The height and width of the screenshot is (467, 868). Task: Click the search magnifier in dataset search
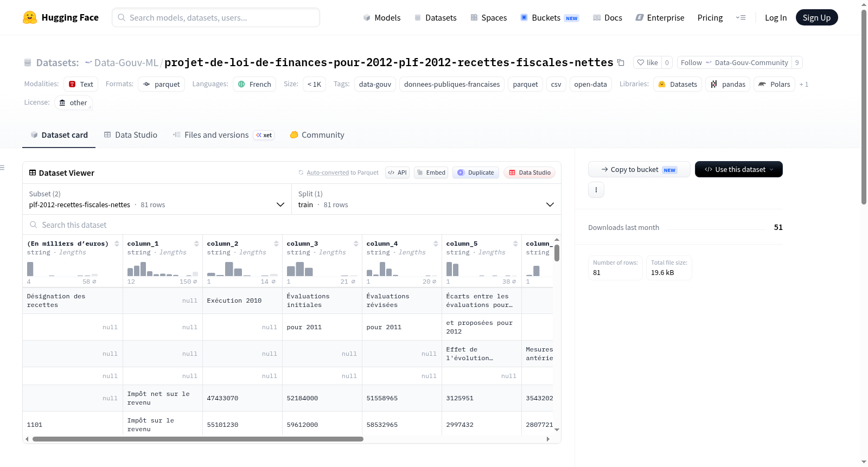pyautogui.click(x=34, y=225)
